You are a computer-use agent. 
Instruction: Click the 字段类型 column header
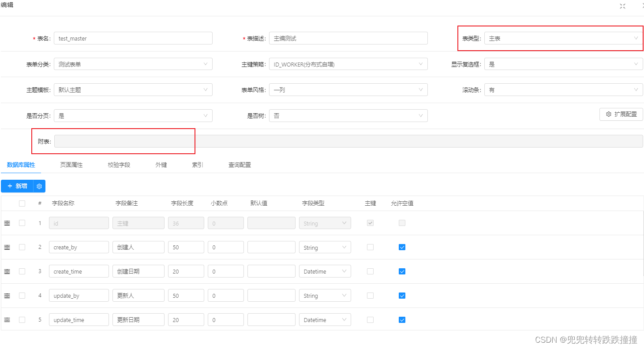tap(313, 204)
